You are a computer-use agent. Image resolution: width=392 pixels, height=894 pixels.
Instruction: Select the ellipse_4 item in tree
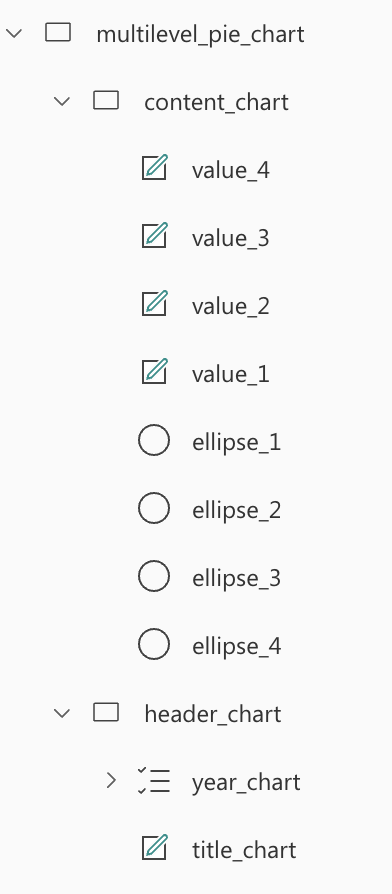tap(236, 646)
